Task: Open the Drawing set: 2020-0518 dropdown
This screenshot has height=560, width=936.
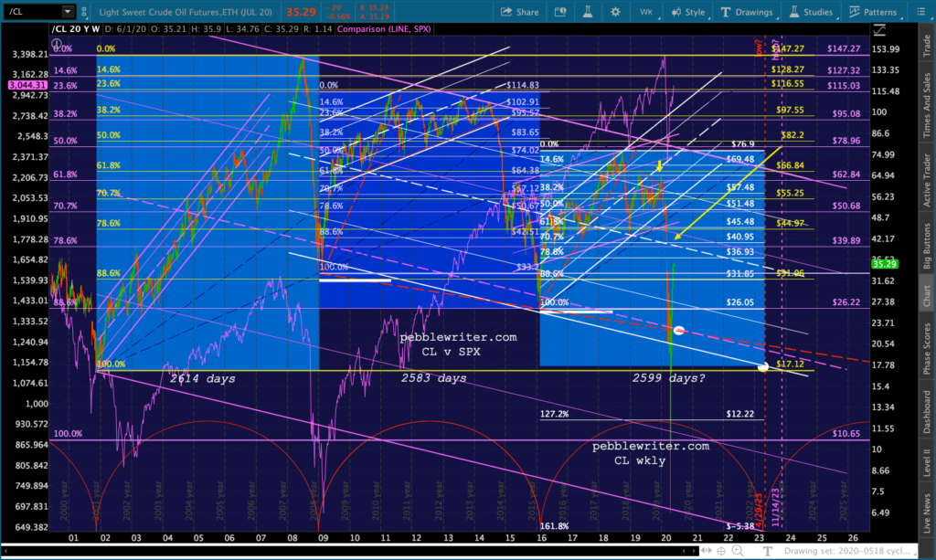Action: (x=850, y=551)
